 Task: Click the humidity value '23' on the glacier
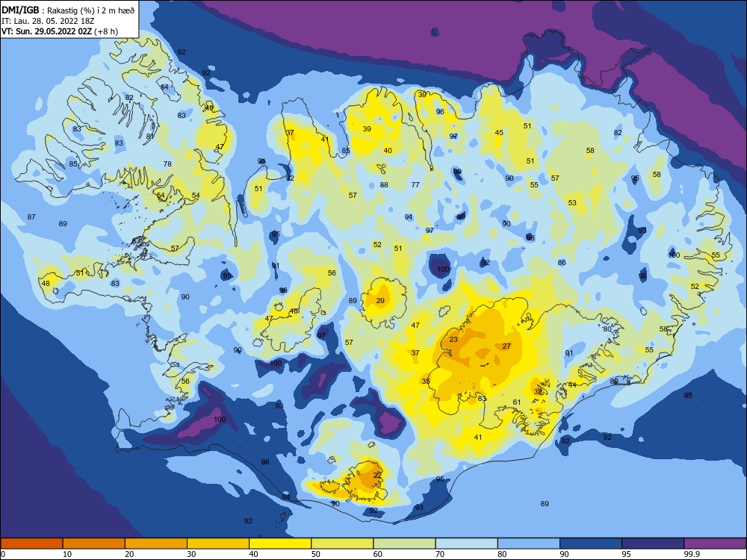[453, 340]
